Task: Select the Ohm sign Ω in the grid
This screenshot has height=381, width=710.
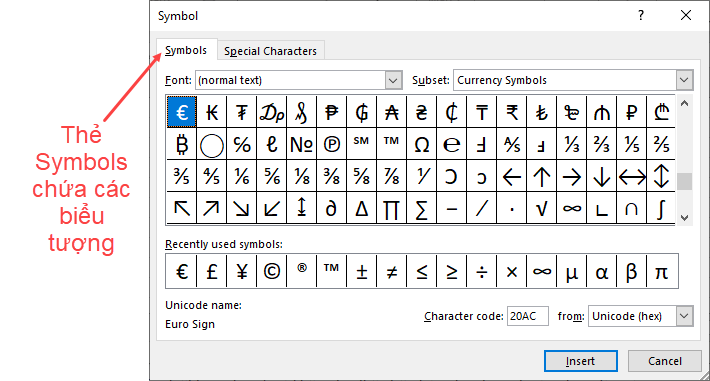Action: [422, 144]
